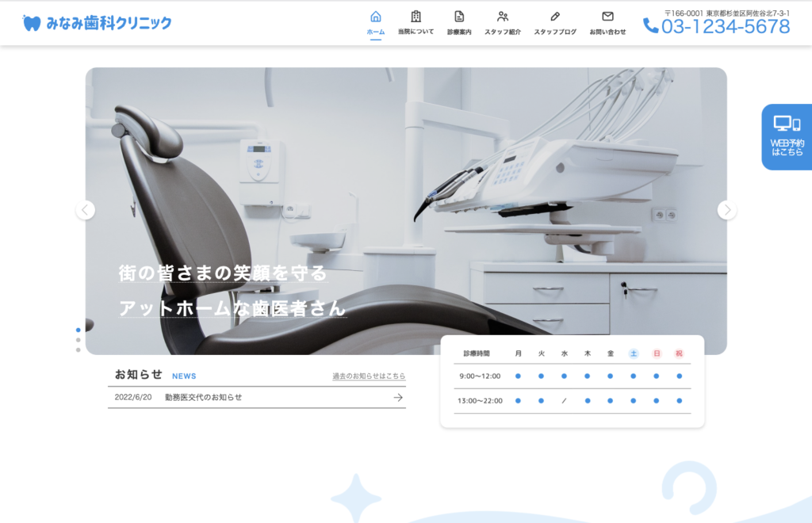Open the 当院について building icon
Image resolution: width=812 pixels, height=523 pixels.
click(x=416, y=17)
